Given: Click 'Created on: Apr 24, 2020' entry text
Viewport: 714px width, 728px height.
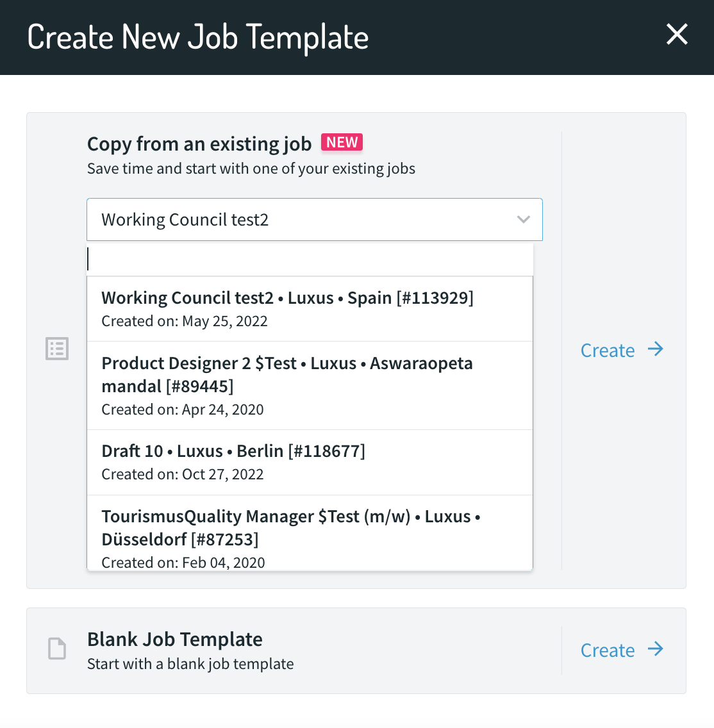Looking at the screenshot, I should click(183, 409).
